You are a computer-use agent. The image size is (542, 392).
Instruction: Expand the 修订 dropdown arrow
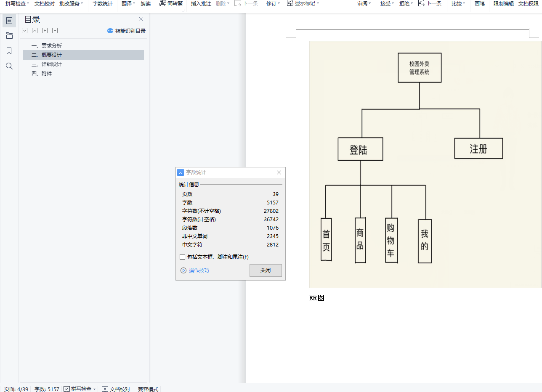pyautogui.click(x=279, y=3)
